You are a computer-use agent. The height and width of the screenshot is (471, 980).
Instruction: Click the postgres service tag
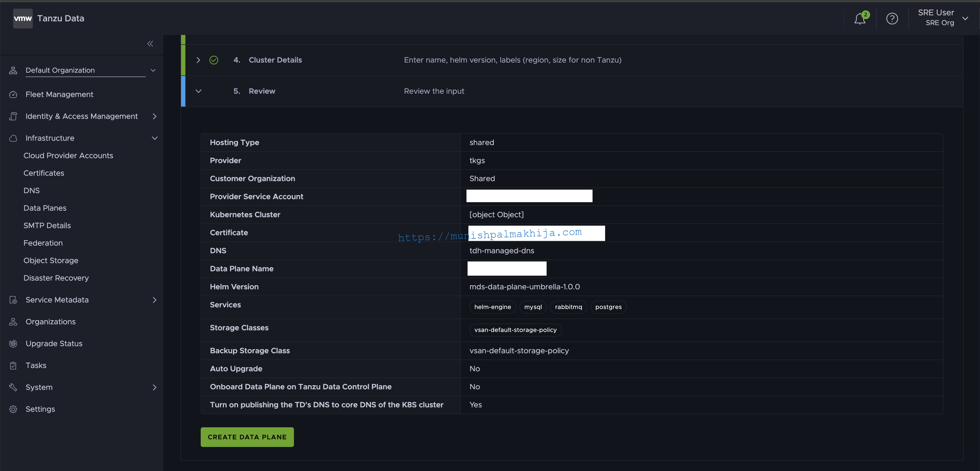608,307
